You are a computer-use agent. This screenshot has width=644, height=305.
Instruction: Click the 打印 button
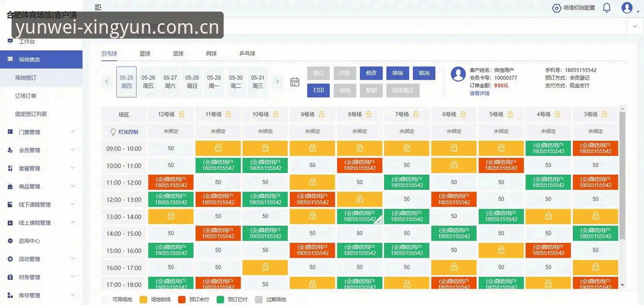pyautogui.click(x=319, y=90)
